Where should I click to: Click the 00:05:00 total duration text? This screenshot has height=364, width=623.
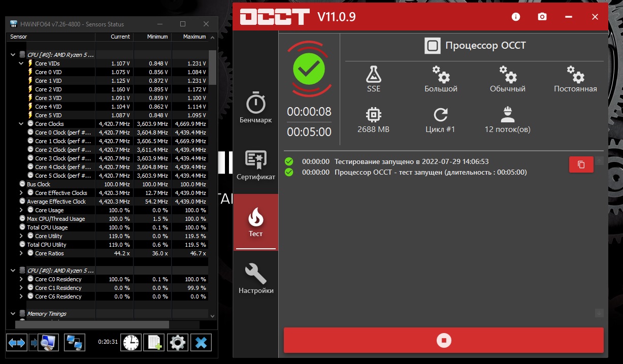point(309,132)
